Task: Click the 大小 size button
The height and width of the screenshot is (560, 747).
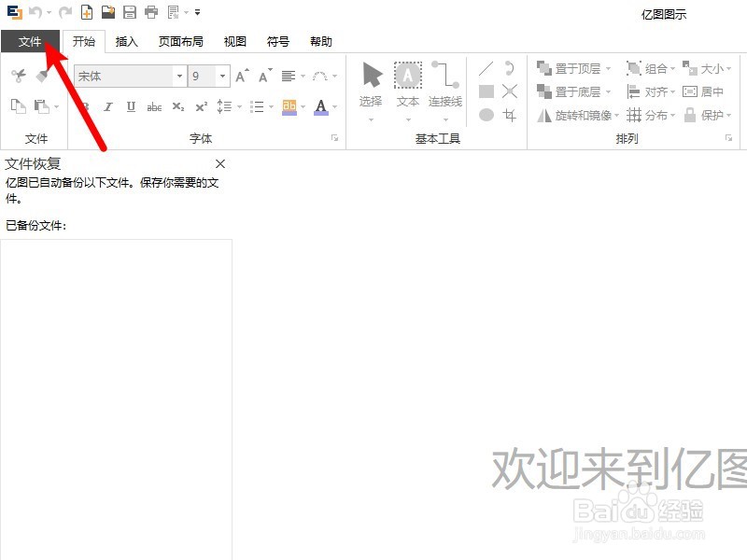Action: click(707, 68)
